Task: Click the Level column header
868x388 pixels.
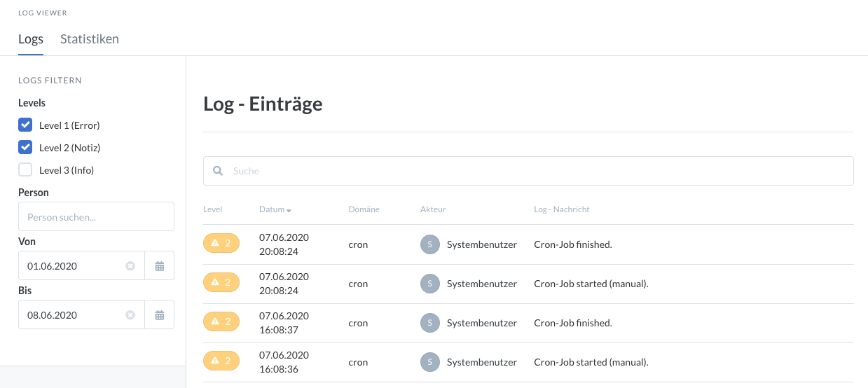Action: click(212, 209)
